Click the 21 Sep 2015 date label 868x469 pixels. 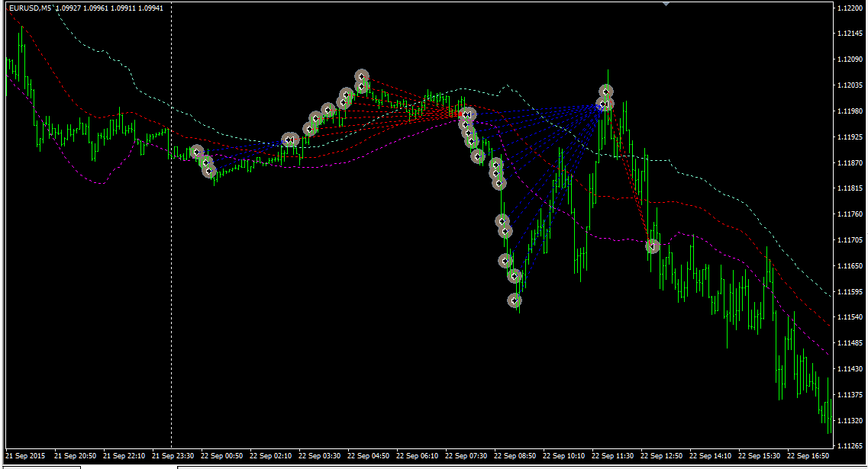pos(25,456)
